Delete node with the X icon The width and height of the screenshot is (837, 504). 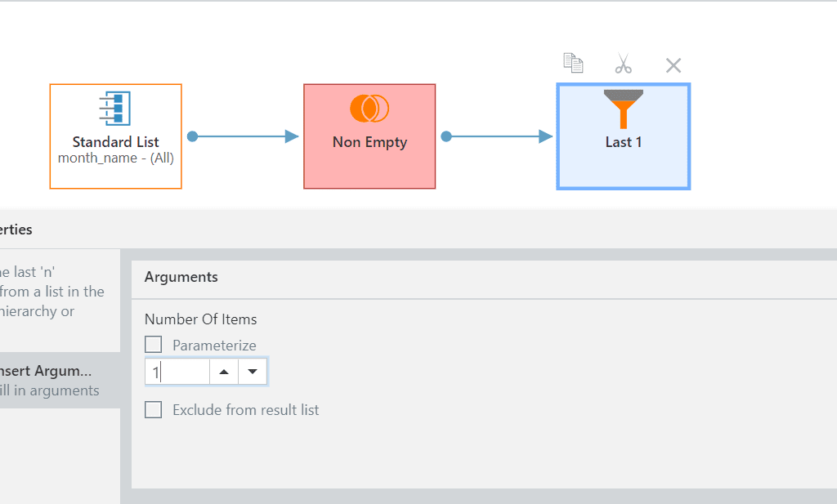[674, 65]
